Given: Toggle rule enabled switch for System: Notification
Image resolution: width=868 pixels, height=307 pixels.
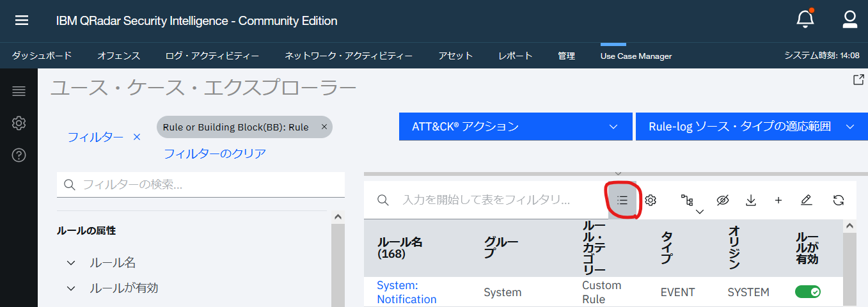Looking at the screenshot, I should [x=808, y=292].
